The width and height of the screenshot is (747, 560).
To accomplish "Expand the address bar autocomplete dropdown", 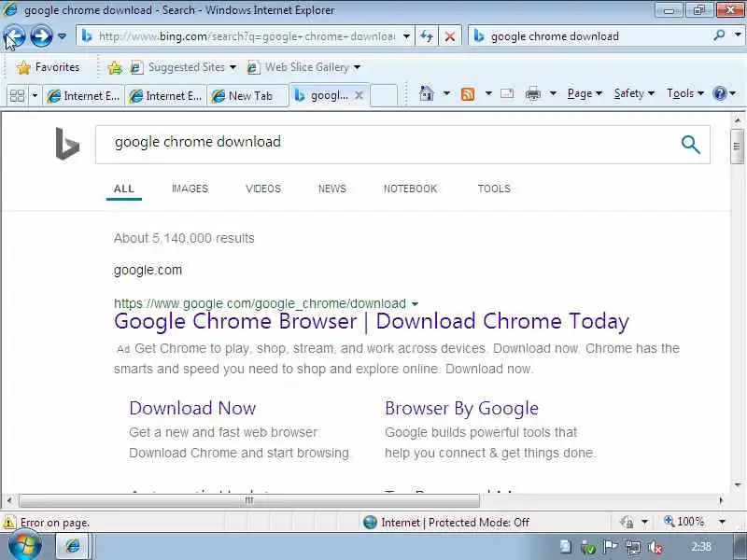I will coord(406,36).
